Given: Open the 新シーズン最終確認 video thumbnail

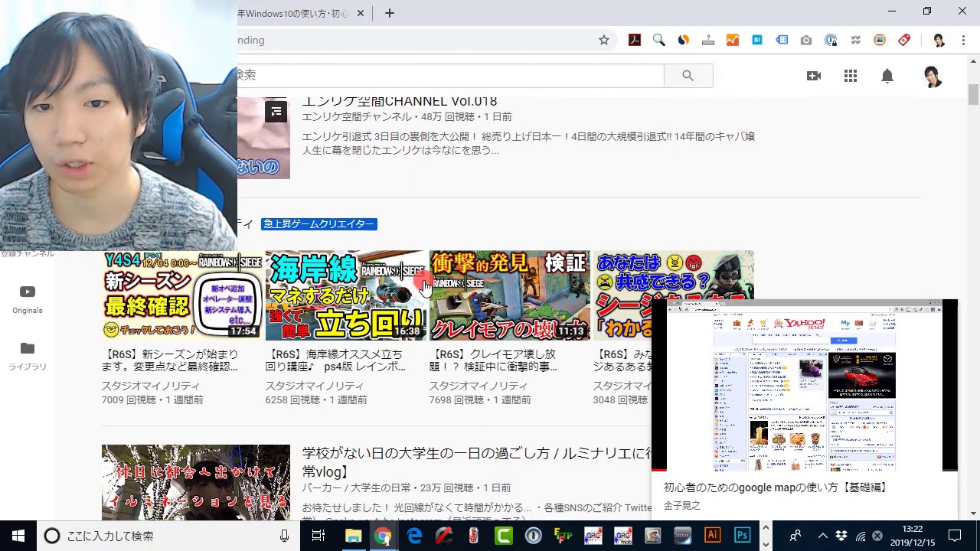Looking at the screenshot, I should [181, 295].
